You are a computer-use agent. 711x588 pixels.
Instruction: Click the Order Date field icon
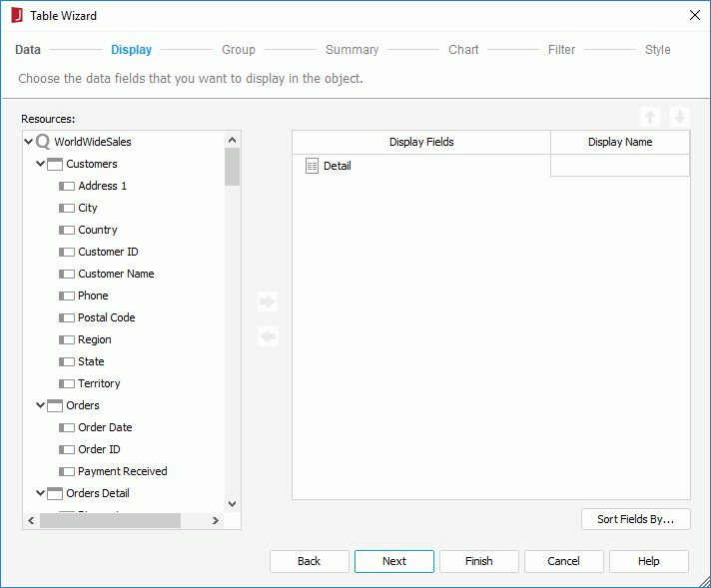click(x=67, y=428)
